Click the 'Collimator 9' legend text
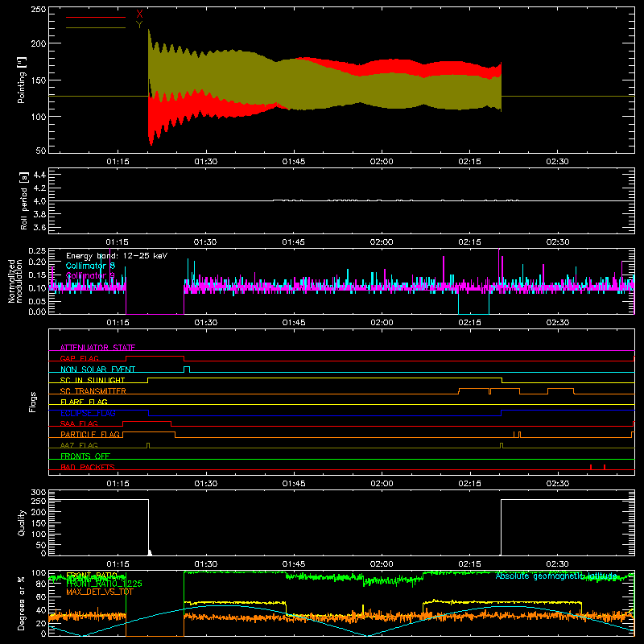This screenshot has height=644, width=644. [x=90, y=275]
